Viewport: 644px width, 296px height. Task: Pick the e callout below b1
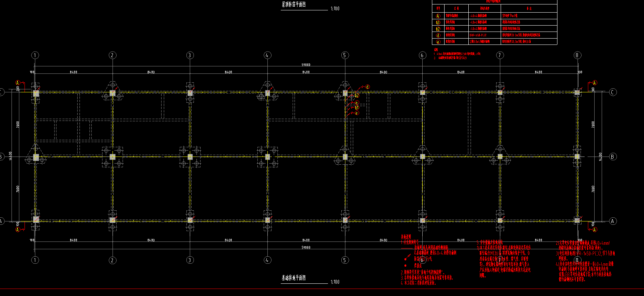pos(357,113)
